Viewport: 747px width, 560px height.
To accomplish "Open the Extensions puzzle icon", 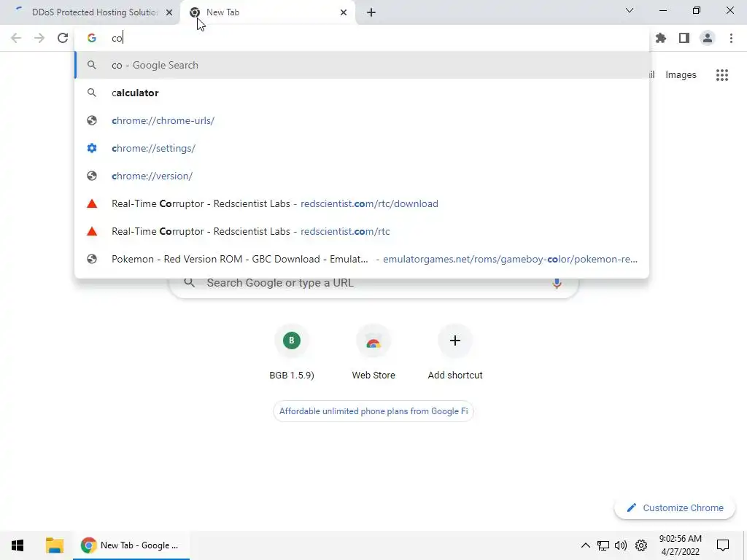I will tap(661, 38).
